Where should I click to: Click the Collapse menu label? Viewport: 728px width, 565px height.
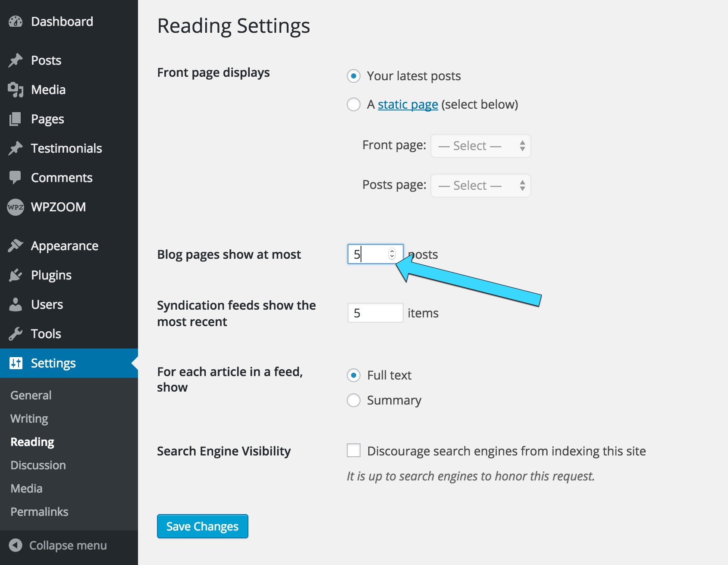pos(68,546)
